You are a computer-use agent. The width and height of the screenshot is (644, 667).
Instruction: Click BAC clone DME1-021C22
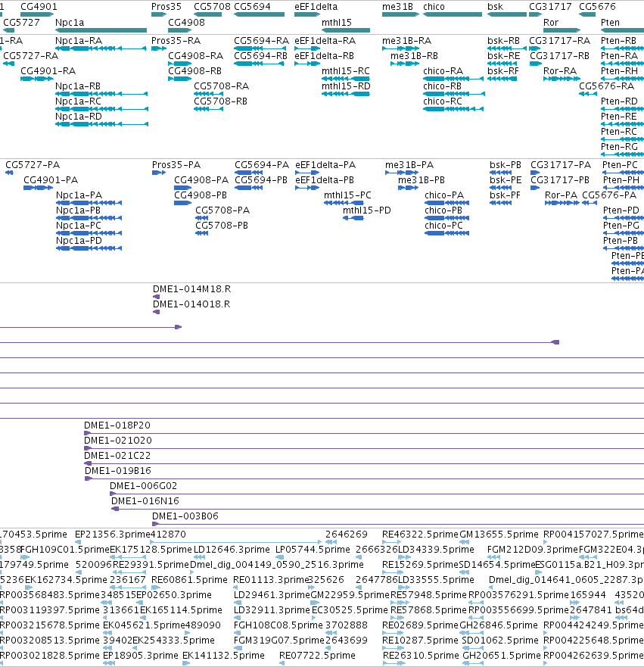364,463
